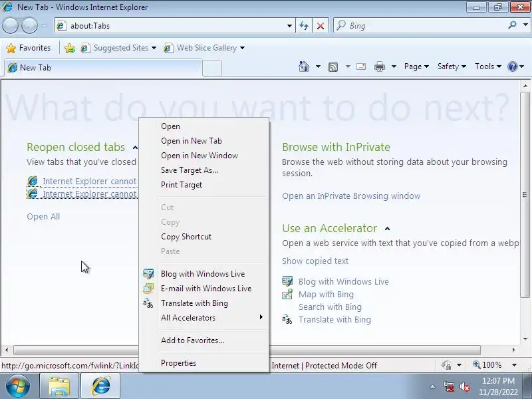Click the taskbar clock showing 12:07 PM
This screenshot has width=532, height=399.
click(x=498, y=386)
